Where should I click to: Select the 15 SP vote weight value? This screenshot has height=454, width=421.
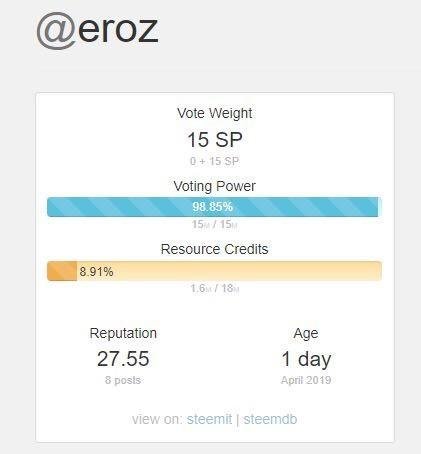point(215,140)
